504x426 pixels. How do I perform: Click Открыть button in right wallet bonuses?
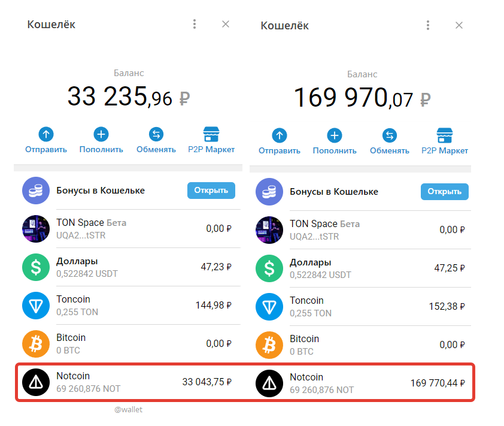click(445, 192)
